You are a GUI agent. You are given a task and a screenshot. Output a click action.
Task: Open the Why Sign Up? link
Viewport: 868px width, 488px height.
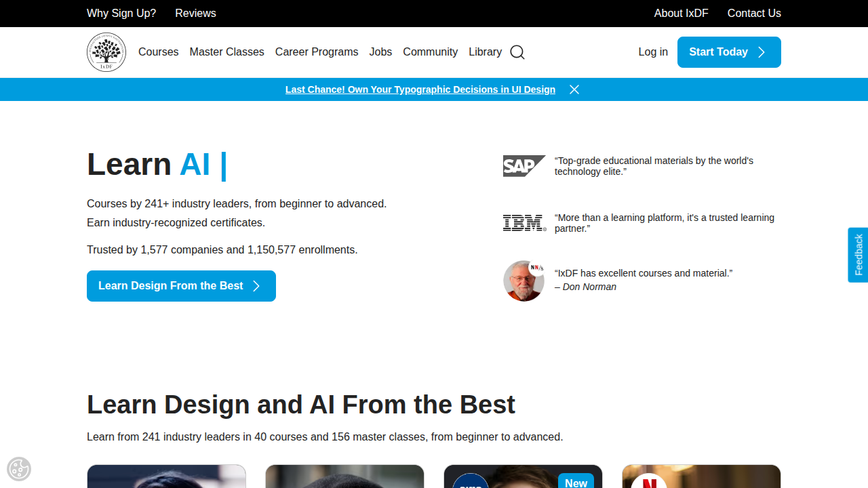121,14
